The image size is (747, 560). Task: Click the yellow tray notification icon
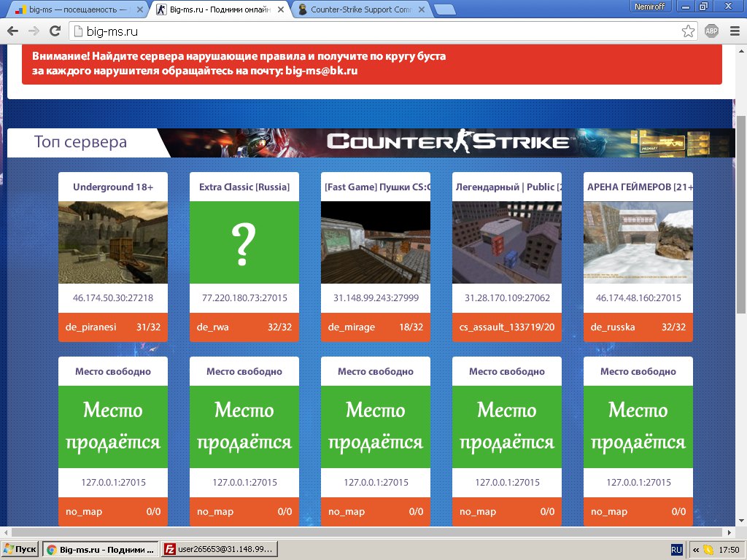709,550
